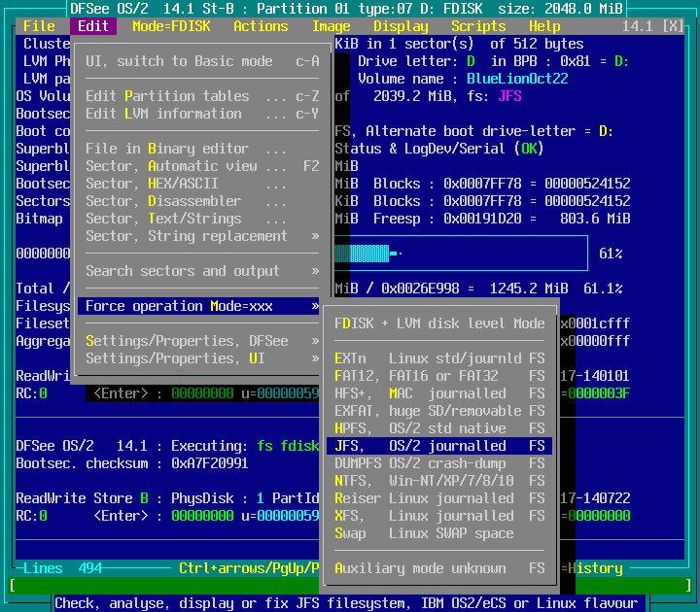Click the 'fs fdisk' executing command text
The image size is (700, 612).
[288, 446]
